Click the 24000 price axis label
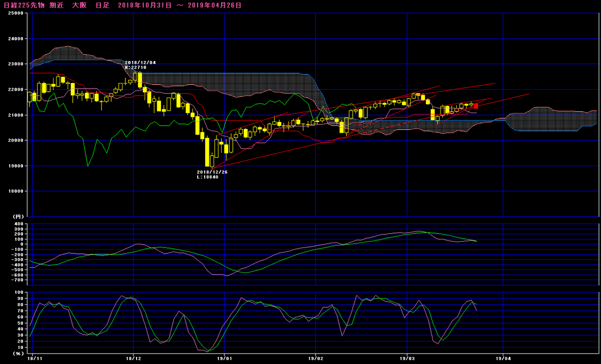This screenshot has height=364, width=601. 16,39
